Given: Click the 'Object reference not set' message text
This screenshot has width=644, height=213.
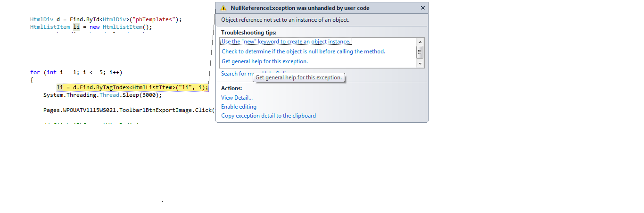Looking at the screenshot, I should [x=285, y=20].
